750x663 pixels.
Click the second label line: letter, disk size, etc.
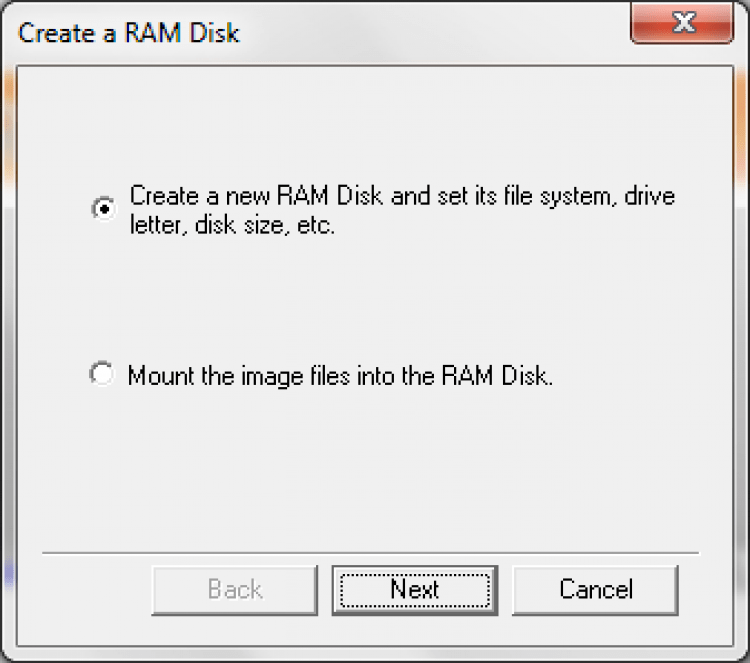pos(232,226)
